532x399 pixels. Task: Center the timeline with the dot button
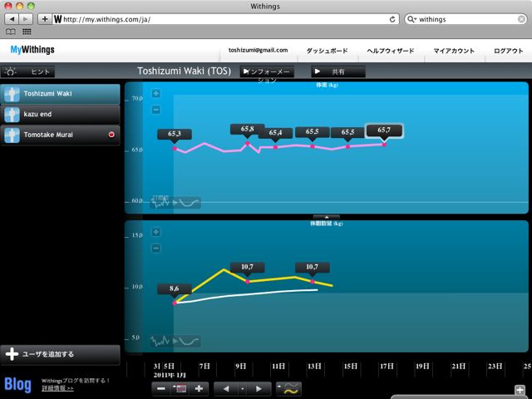[x=242, y=389]
